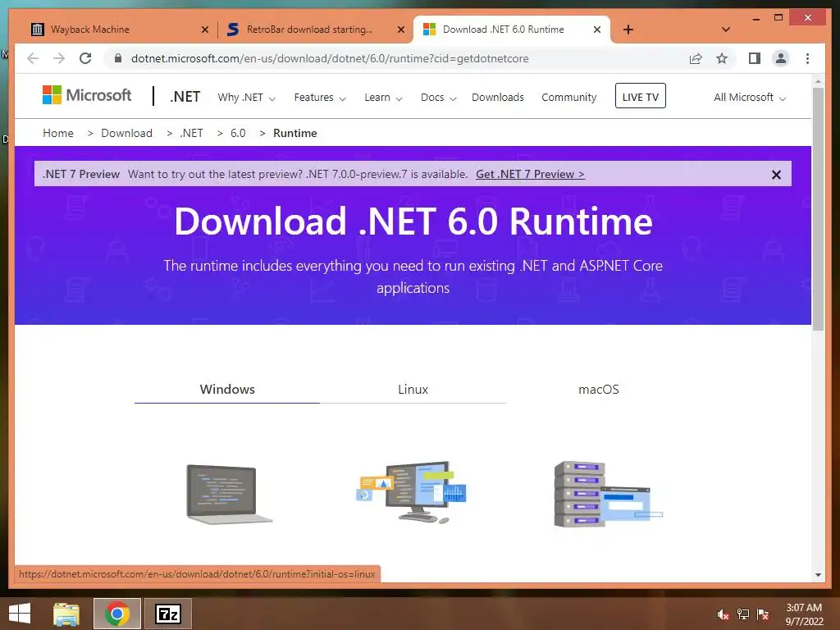840x630 pixels.
Task: Select the Linux OS tab
Action: point(413,390)
